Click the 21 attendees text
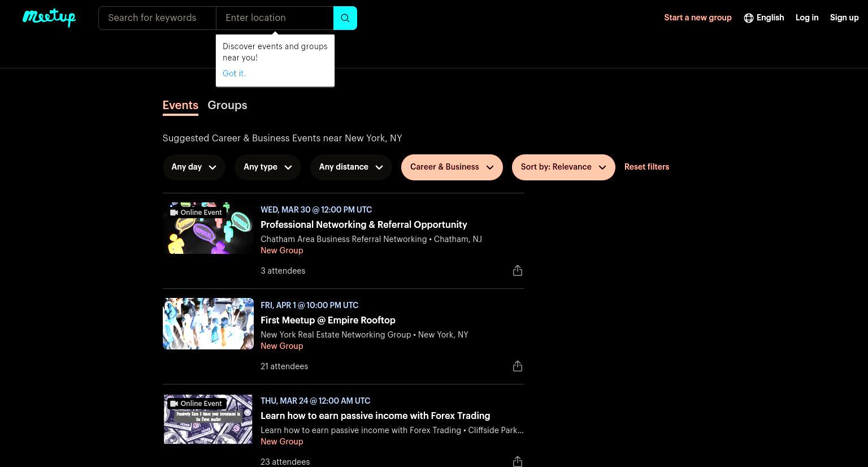868x467 pixels. pyautogui.click(x=284, y=367)
